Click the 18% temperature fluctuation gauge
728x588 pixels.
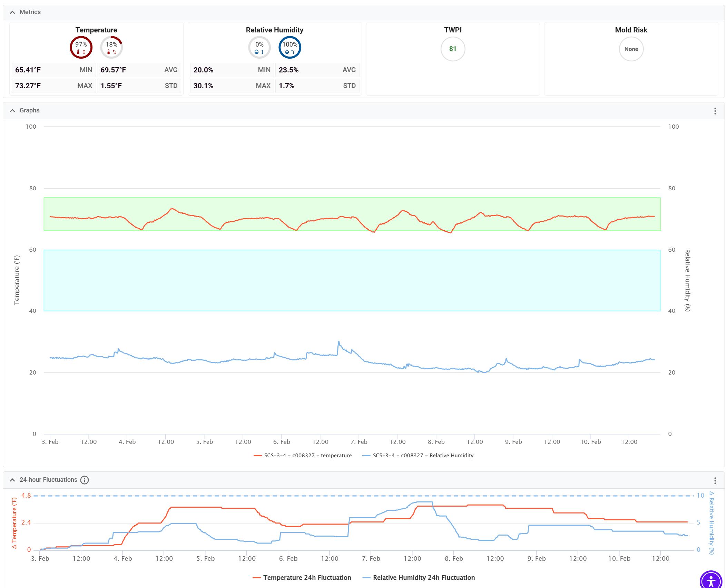pyautogui.click(x=111, y=48)
